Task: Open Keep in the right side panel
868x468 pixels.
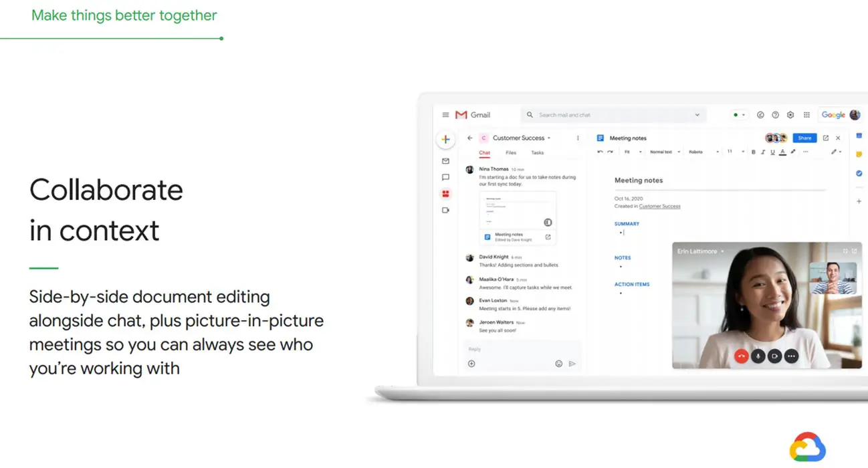Action: [x=859, y=154]
